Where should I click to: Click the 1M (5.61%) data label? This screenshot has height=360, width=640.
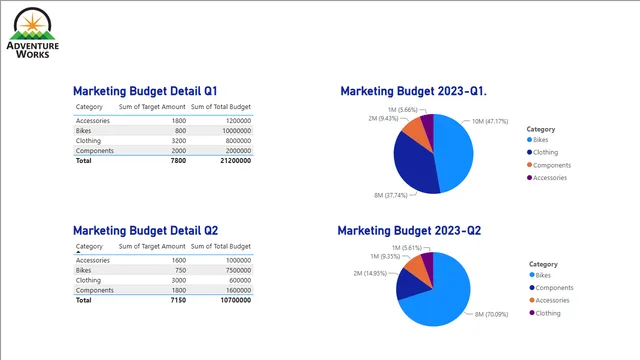click(x=407, y=248)
